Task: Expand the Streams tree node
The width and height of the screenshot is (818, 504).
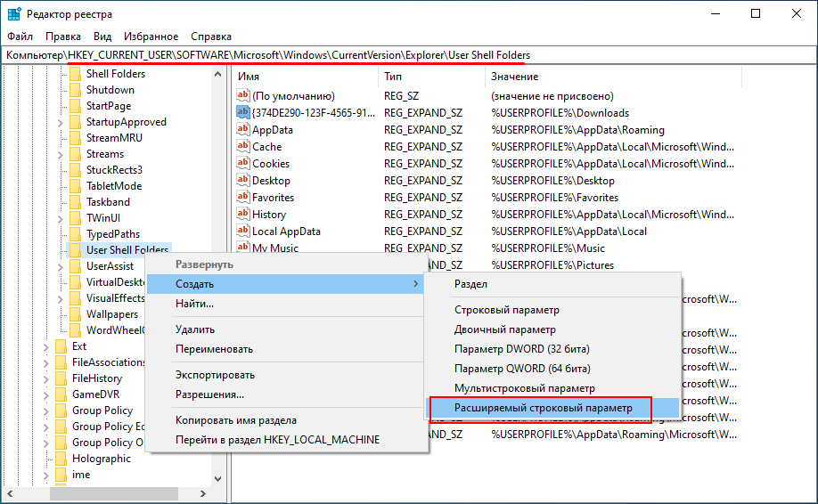Action: click(60, 155)
